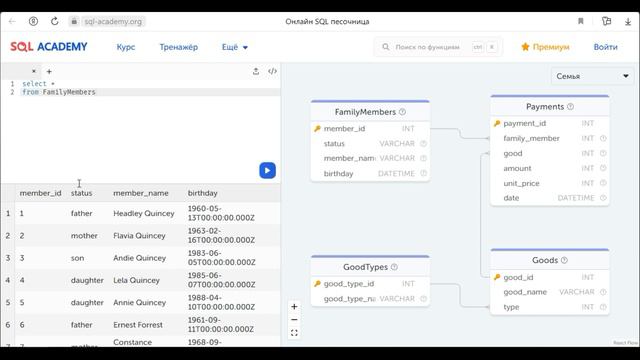This screenshot has height=360, width=640.
Task: Click the sql-academy.org address field
Action: click(x=113, y=21)
